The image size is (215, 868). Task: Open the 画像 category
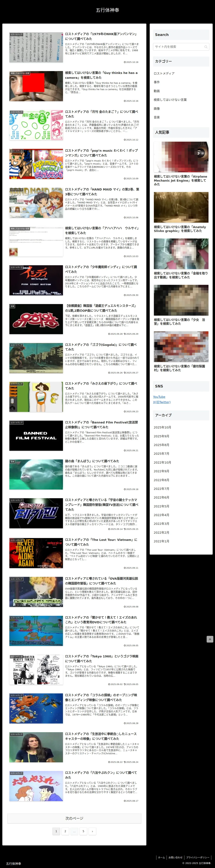[x=157, y=109]
